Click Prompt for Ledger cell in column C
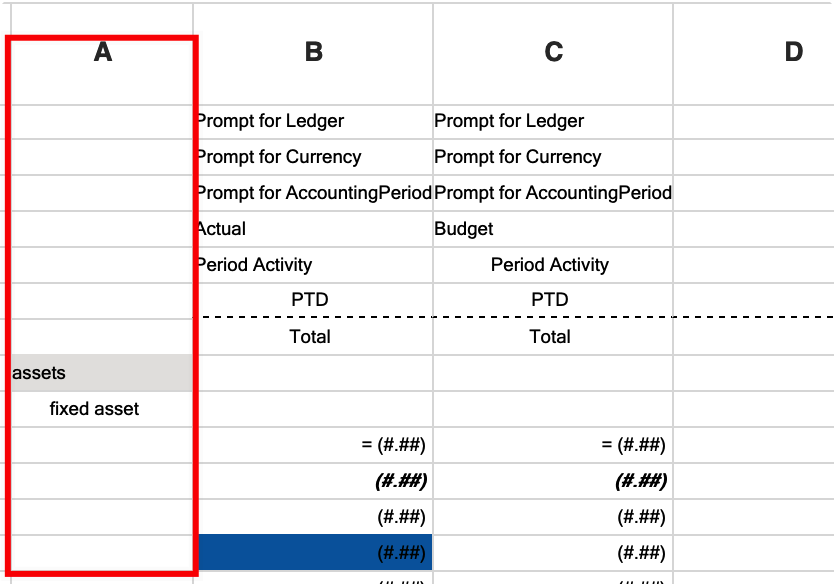The height and width of the screenshot is (584, 834). click(553, 122)
